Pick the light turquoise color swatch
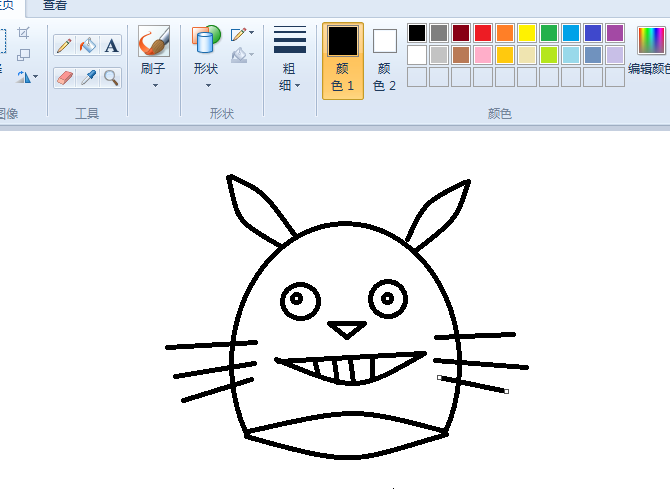 pos(571,55)
